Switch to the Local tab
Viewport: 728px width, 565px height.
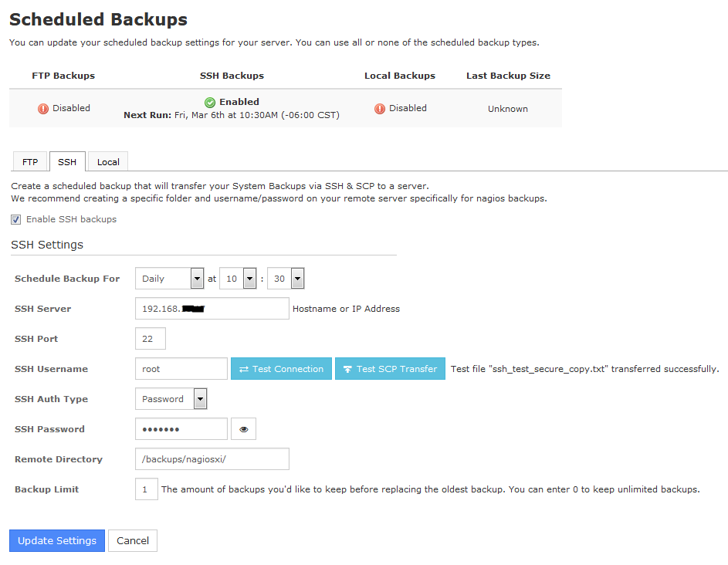(x=108, y=162)
